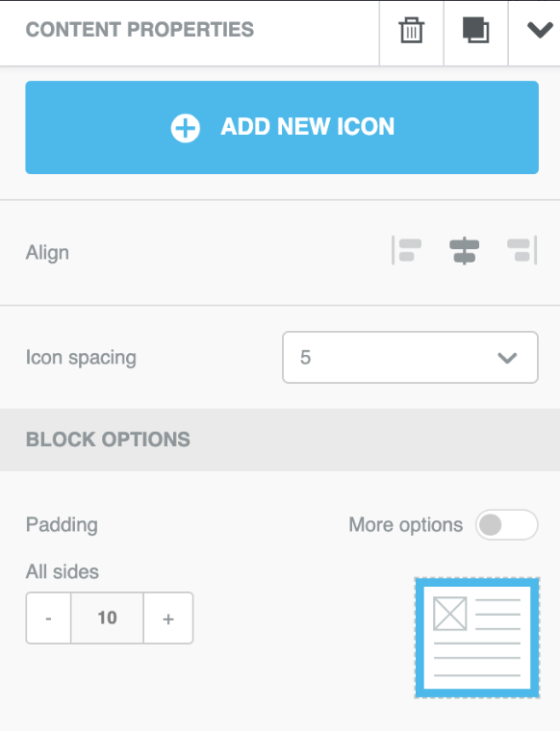The height and width of the screenshot is (731, 560).
Task: Increase padding with the plus button
Action: 168,618
